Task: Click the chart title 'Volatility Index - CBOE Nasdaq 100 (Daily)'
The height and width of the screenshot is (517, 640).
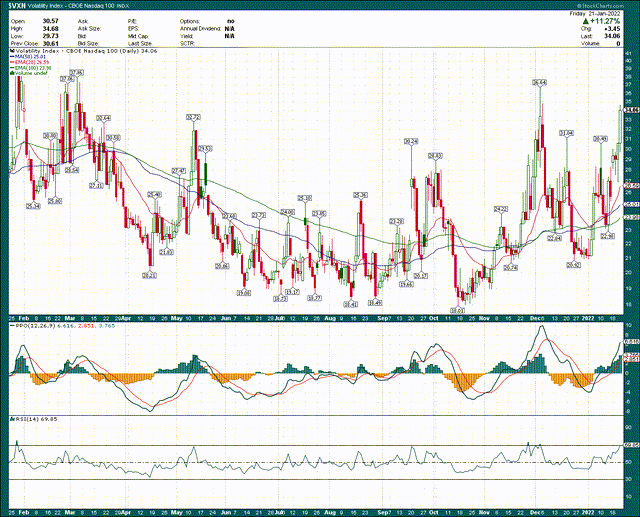Action: coord(78,51)
